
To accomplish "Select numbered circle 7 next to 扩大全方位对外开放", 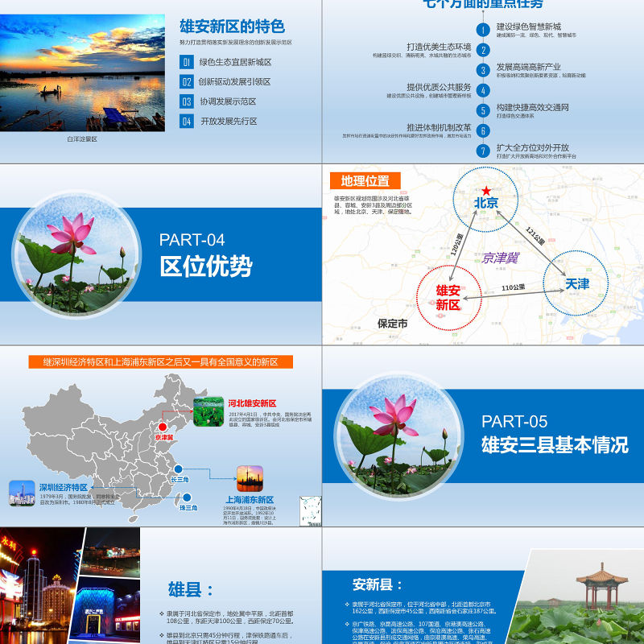I will click(483, 151).
